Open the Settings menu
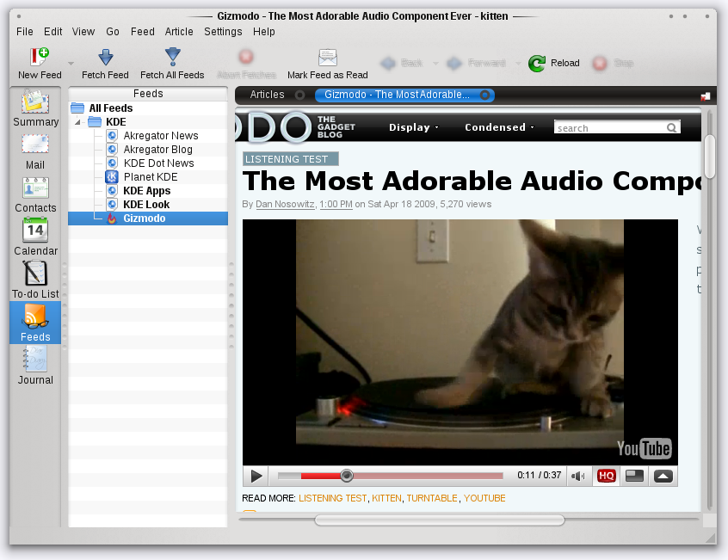Viewport: 728px width, 560px height. (223, 32)
